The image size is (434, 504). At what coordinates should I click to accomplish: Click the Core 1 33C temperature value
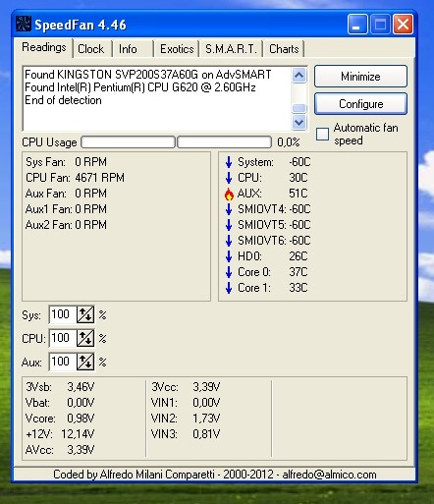coord(298,288)
